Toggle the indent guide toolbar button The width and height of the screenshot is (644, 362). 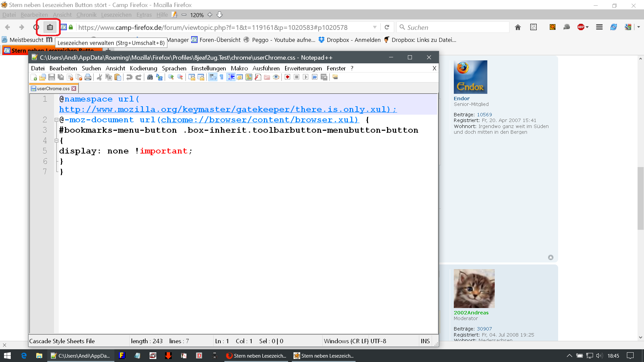point(231,77)
